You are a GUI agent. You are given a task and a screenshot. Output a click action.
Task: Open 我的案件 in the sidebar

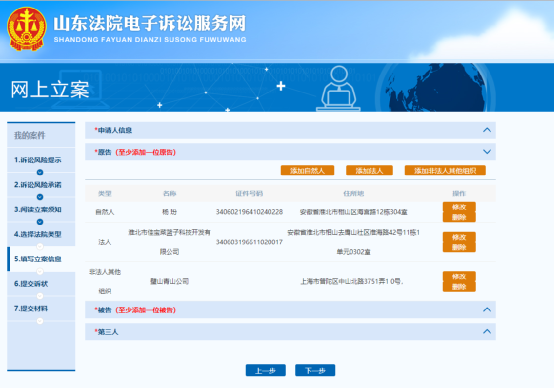point(30,135)
